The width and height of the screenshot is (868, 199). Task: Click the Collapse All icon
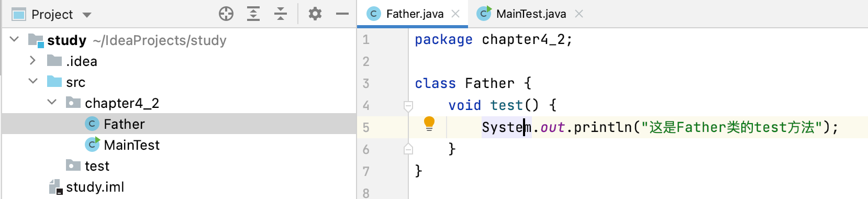coord(281,14)
